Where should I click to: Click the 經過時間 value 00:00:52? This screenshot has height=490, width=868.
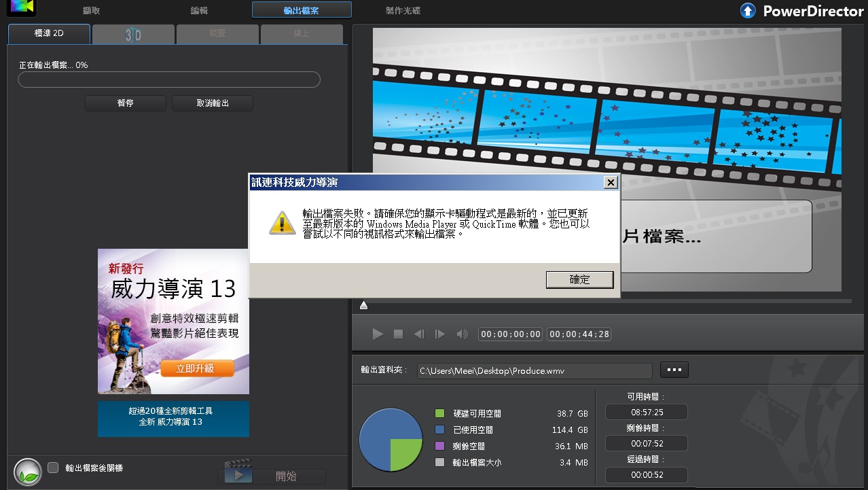click(647, 475)
